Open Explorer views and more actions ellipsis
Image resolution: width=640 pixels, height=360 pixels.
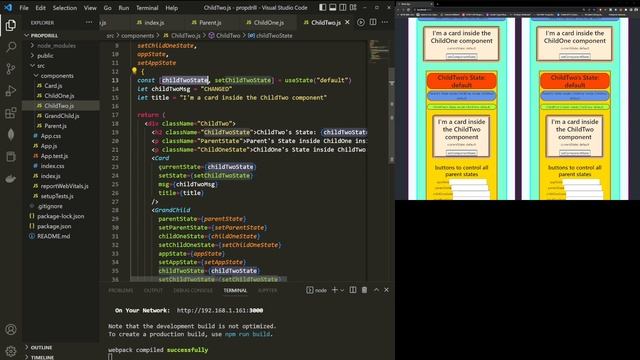click(89, 22)
